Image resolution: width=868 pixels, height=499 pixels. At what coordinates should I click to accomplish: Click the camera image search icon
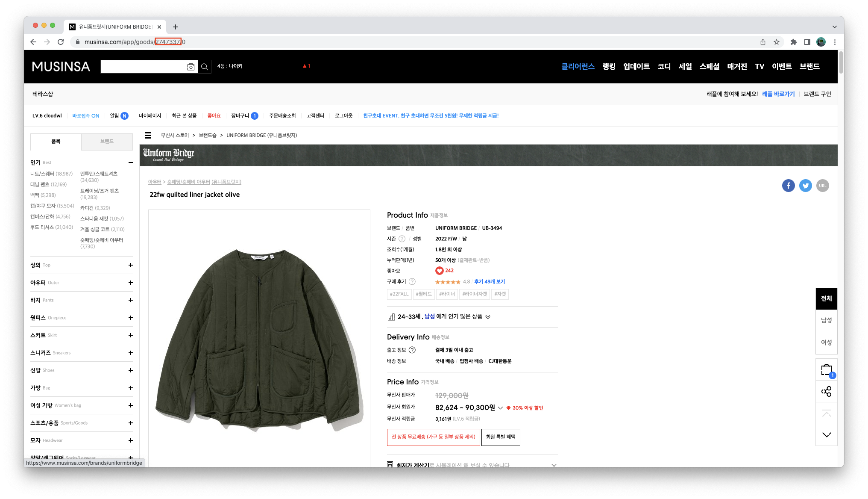(191, 67)
